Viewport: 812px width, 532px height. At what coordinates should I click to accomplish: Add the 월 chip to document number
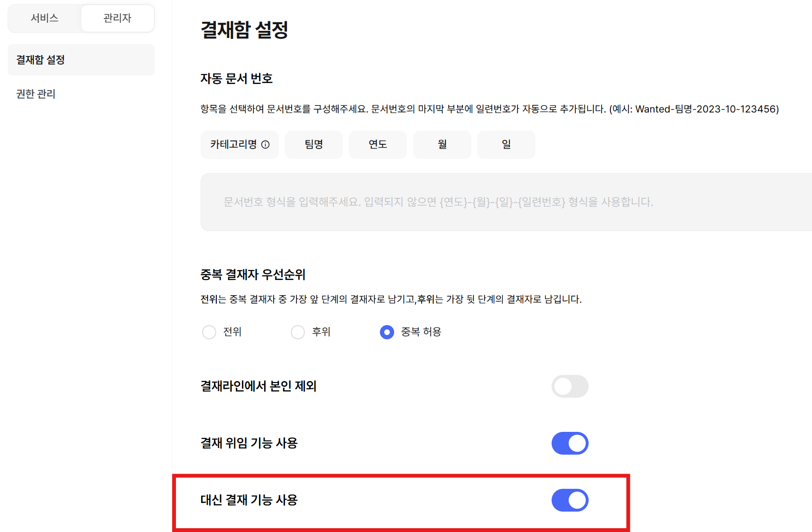[442, 145]
